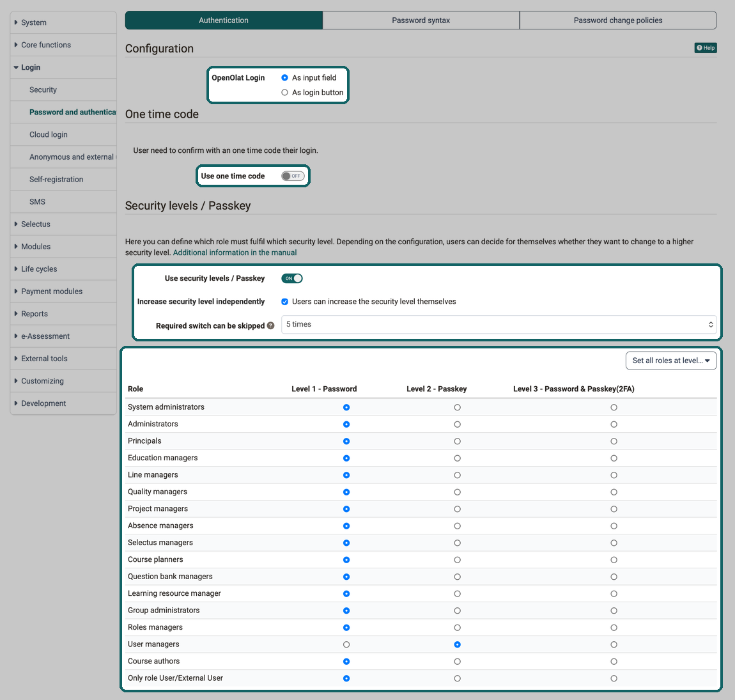Toggle 'Use security levels / Passkey' switch
This screenshot has height=700, width=735.
292,279
